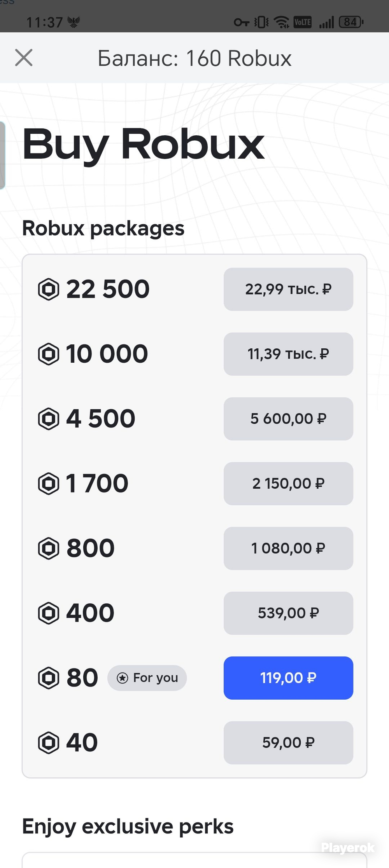Tap the Robux icon beside 1 700

pos(49,484)
